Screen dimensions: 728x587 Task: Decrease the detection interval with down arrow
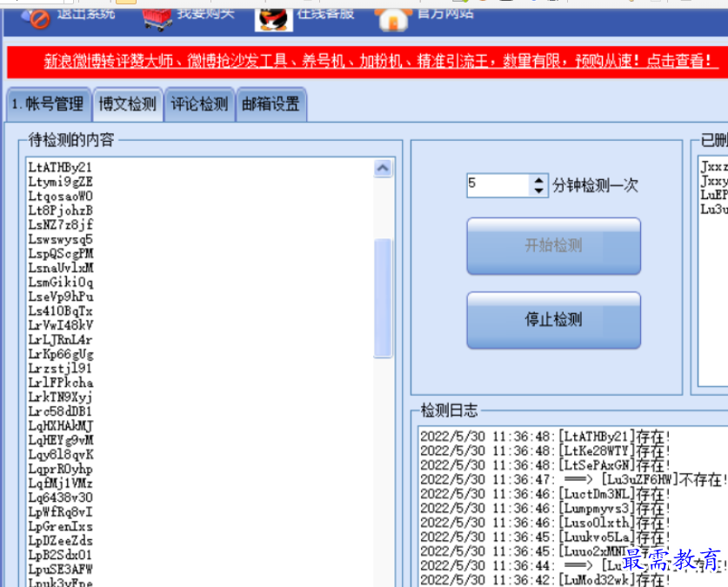(x=538, y=190)
